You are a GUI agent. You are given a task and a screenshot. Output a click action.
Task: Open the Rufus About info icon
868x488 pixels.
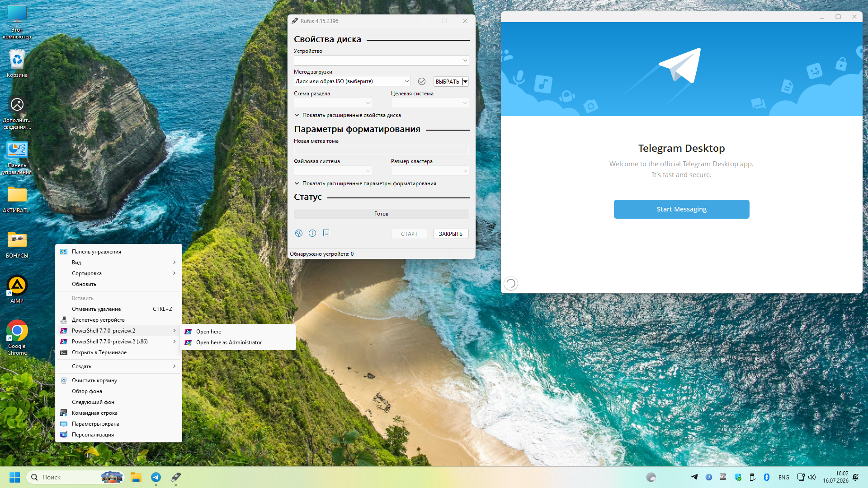click(x=312, y=233)
